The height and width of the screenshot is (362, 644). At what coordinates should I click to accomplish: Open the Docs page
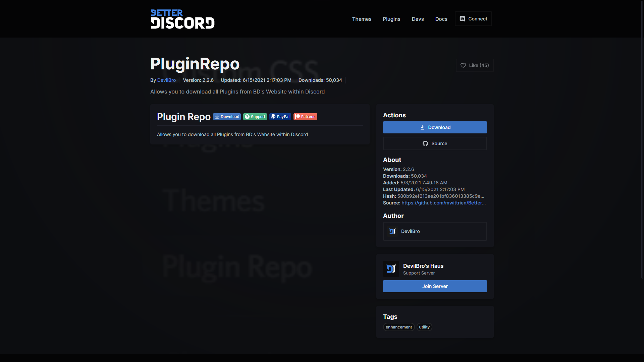[441, 19]
